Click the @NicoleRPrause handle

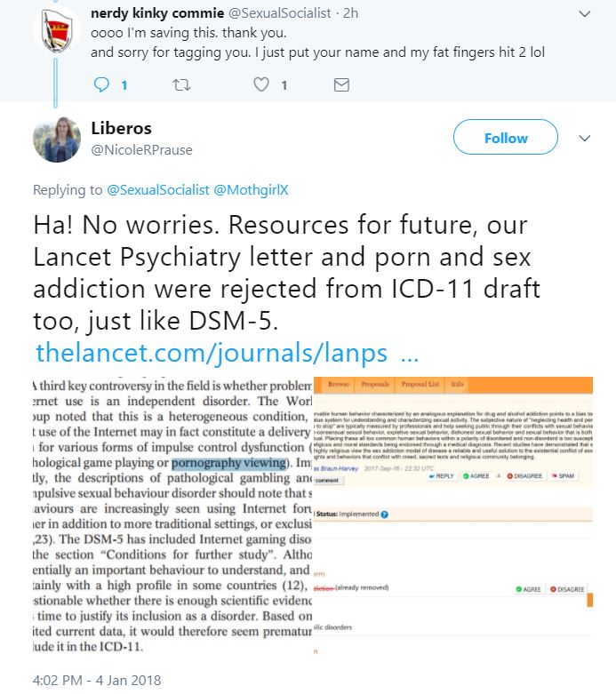[141, 150]
